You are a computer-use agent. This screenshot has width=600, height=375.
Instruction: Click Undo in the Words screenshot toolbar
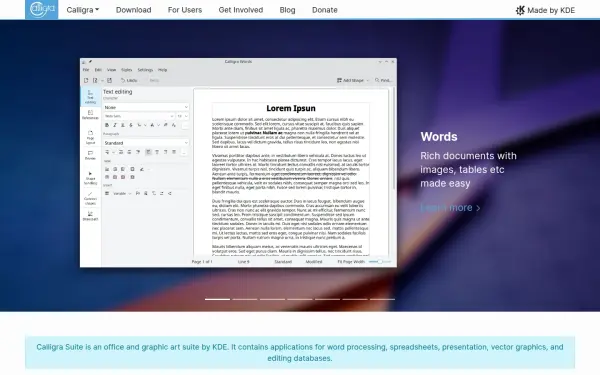(x=129, y=80)
